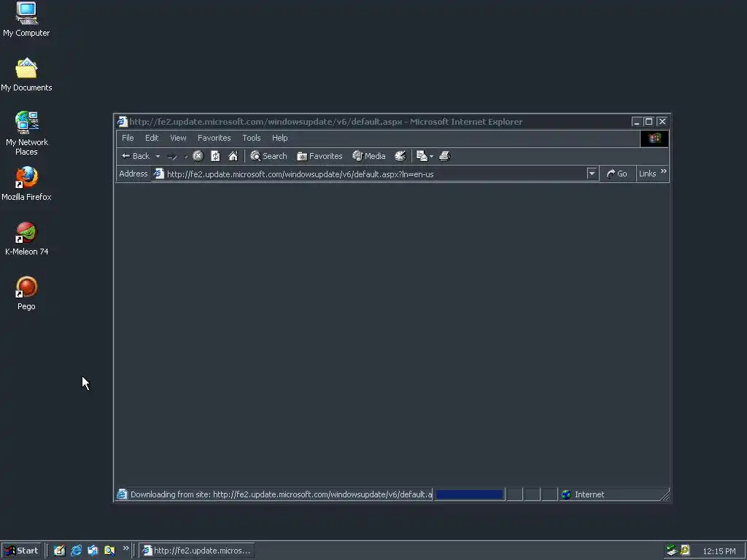Viewport: 747px width, 560px height.
Task: Click Show Desktop quick launch icon
Action: point(59,551)
